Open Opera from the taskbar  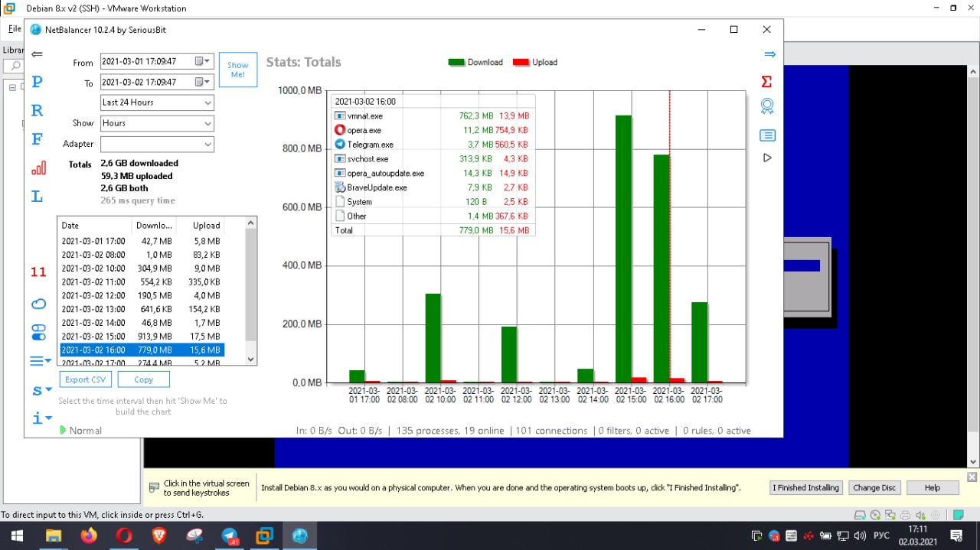click(x=124, y=535)
